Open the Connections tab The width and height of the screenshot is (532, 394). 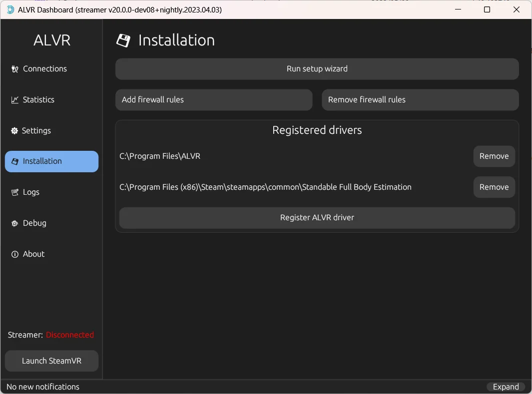point(45,69)
